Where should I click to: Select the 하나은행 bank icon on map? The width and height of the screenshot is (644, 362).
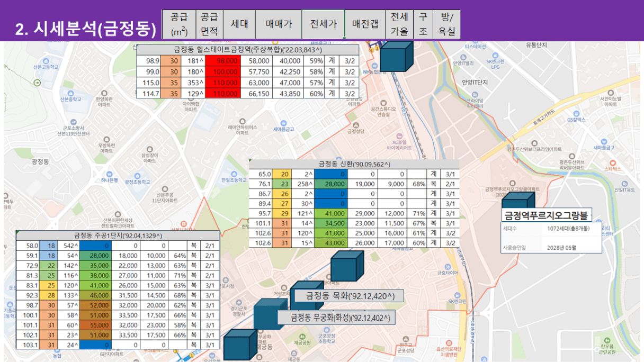tap(109, 173)
